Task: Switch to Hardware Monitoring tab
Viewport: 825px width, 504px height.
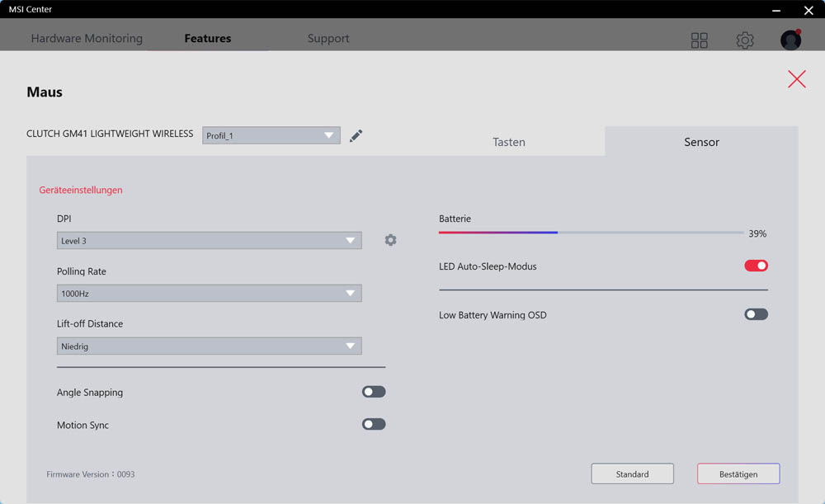Action: pyautogui.click(x=87, y=39)
